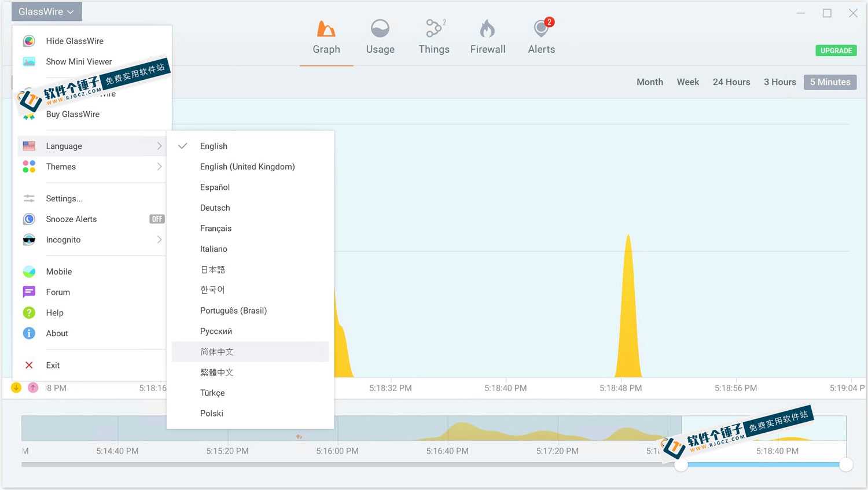868x490 pixels.
Task: Click the Language flag icon
Action: pos(29,146)
